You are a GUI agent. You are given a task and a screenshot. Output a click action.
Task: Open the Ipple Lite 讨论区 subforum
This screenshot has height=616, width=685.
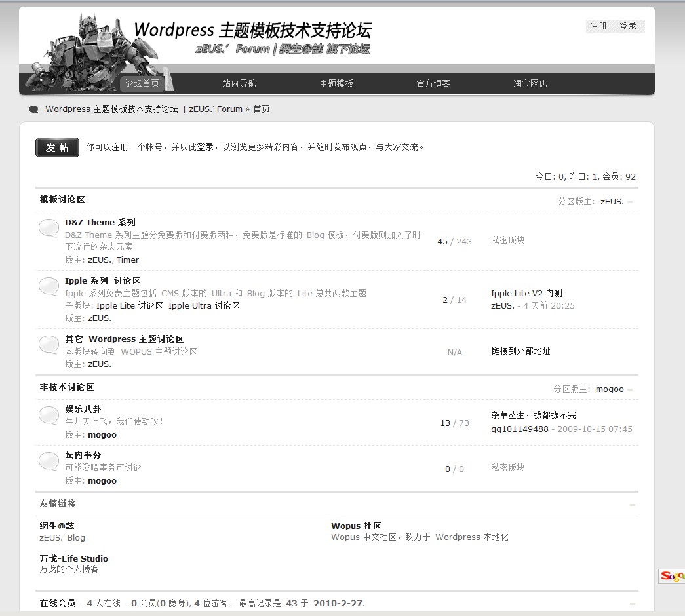[x=129, y=306]
